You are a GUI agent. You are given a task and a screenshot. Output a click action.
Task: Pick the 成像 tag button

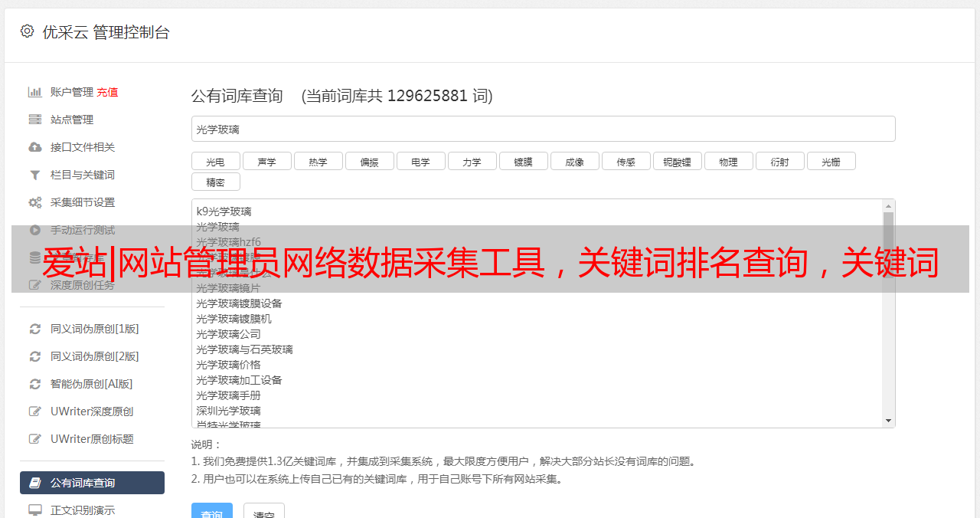[x=575, y=161]
